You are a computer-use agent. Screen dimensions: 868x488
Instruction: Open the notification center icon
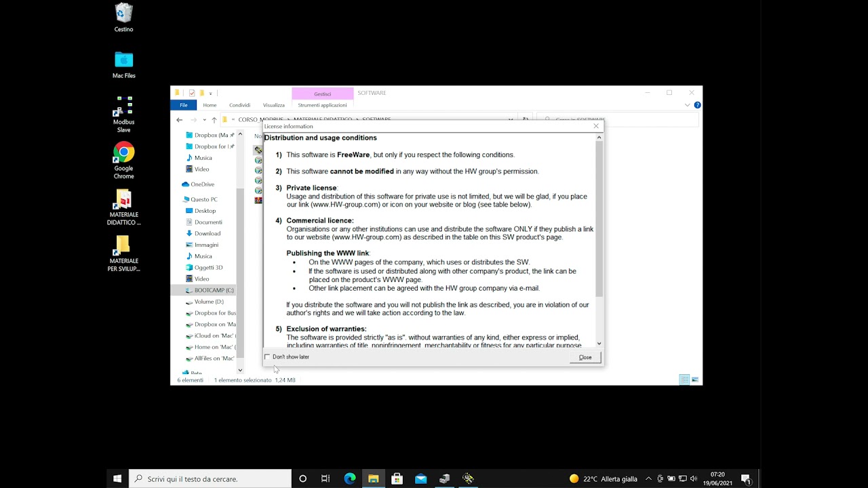[x=745, y=479]
